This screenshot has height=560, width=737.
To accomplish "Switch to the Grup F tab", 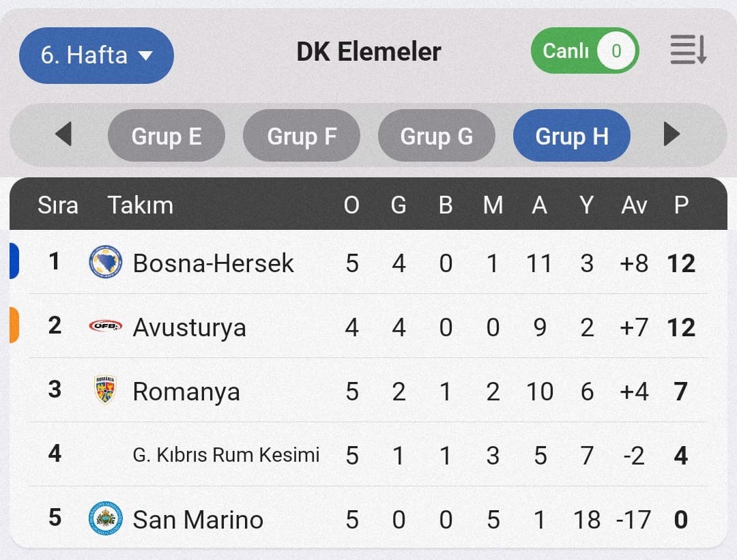I will [302, 135].
